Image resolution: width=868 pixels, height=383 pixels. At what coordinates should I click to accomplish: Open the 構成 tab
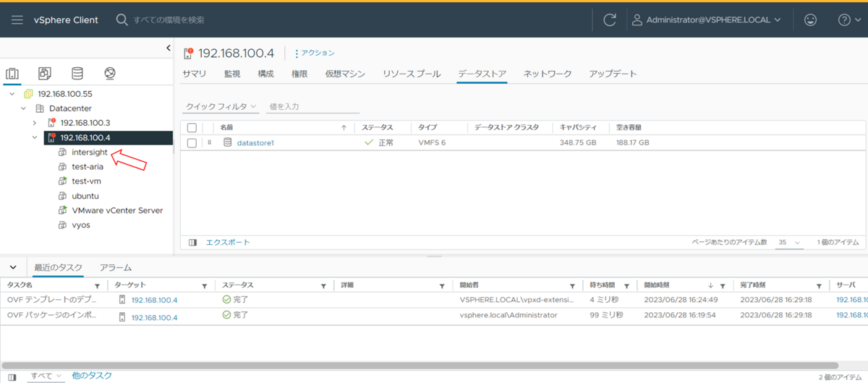click(265, 74)
